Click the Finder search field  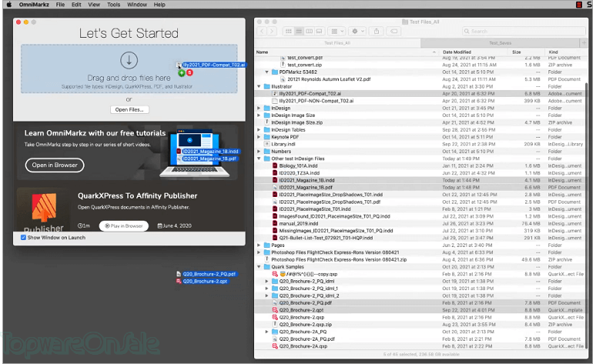click(x=524, y=32)
